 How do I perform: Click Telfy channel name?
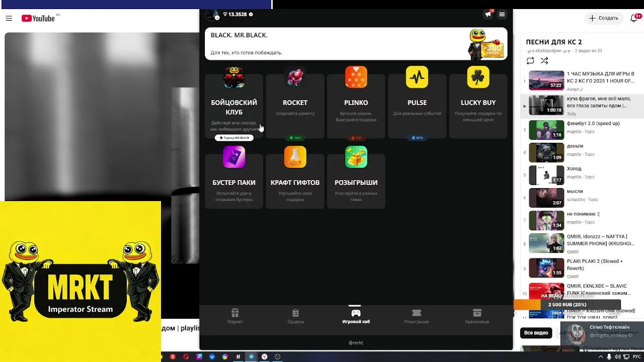point(572,114)
